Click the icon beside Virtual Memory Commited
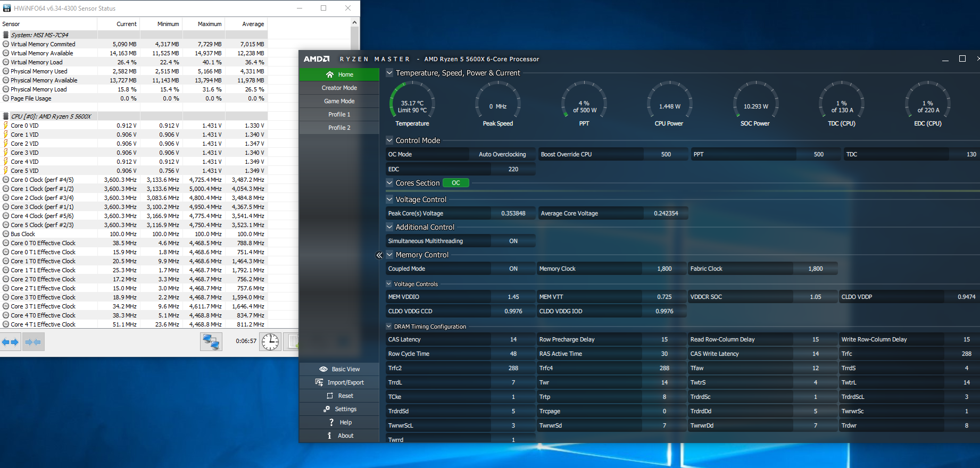This screenshot has height=468, width=980. pos(6,44)
